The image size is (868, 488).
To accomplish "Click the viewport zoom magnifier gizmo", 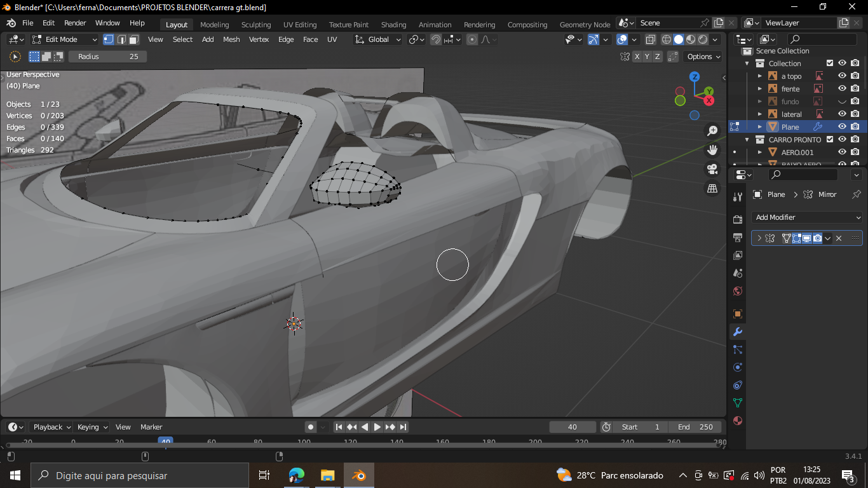I will [712, 131].
